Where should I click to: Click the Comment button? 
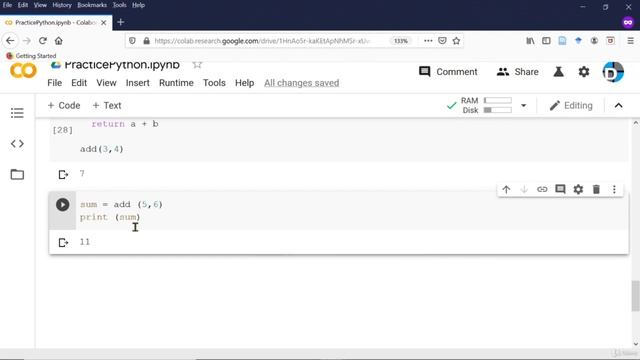point(448,72)
